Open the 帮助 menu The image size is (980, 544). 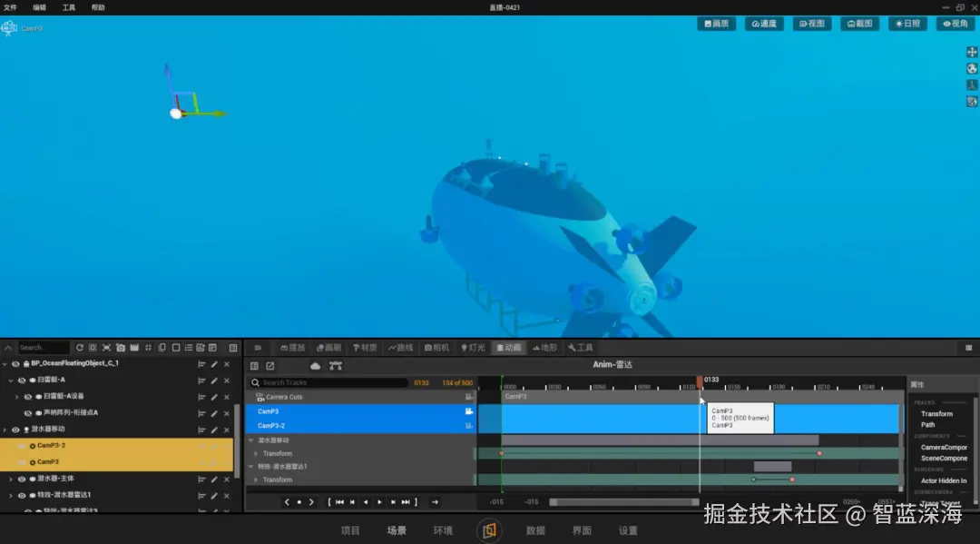pyautogui.click(x=98, y=7)
